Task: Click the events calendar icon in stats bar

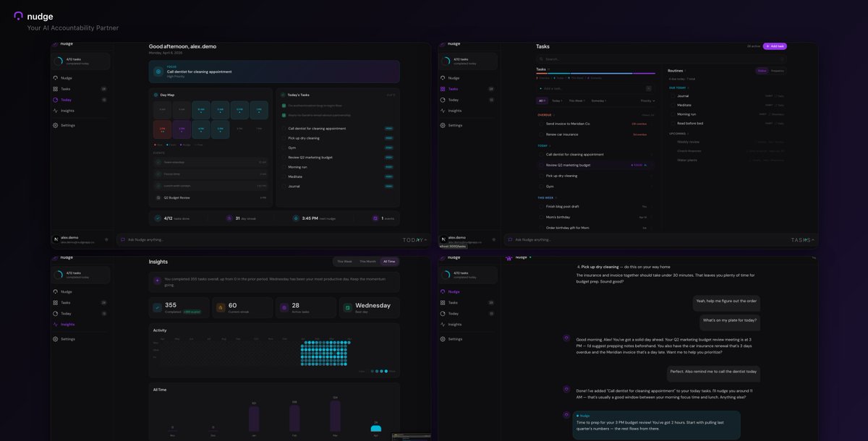Action: (x=375, y=218)
